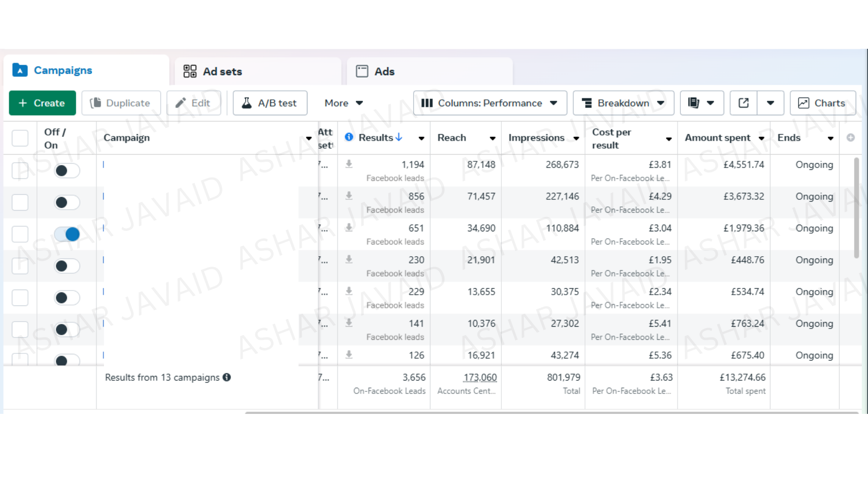Screen dimensions: 868x488
Task: Click the Results info icon
Action: point(349,137)
